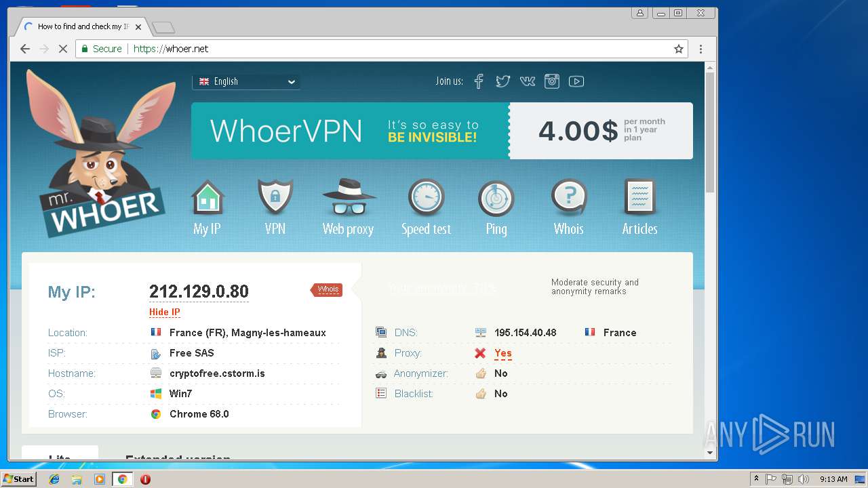Click the scrollbar down arrow
This screenshot has height=488, width=868.
tap(710, 453)
